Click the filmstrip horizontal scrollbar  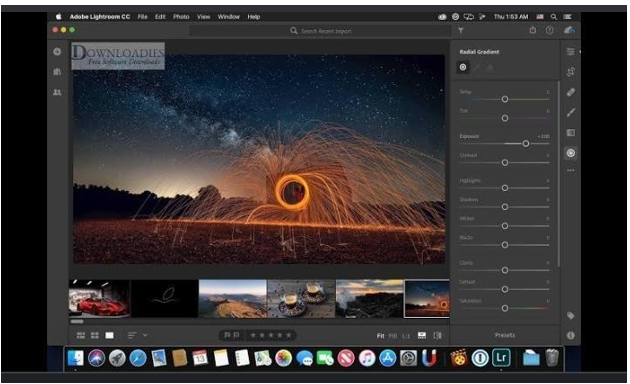pyautogui.click(x=77, y=321)
